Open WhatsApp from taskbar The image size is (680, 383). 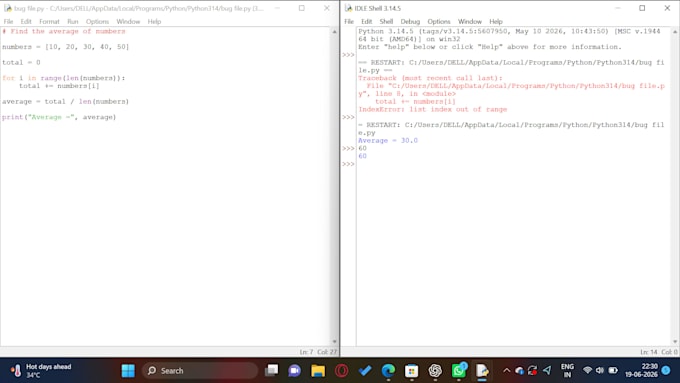tap(459, 370)
